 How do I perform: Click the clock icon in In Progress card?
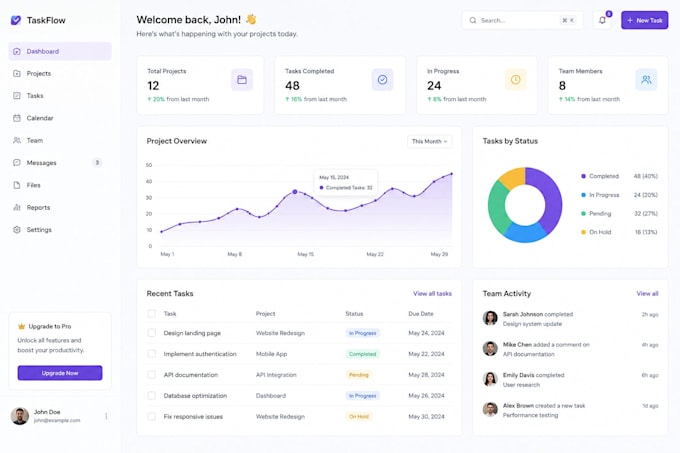point(515,80)
